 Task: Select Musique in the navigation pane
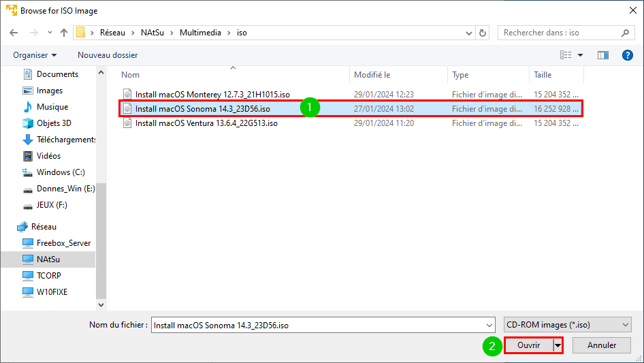tap(45, 107)
